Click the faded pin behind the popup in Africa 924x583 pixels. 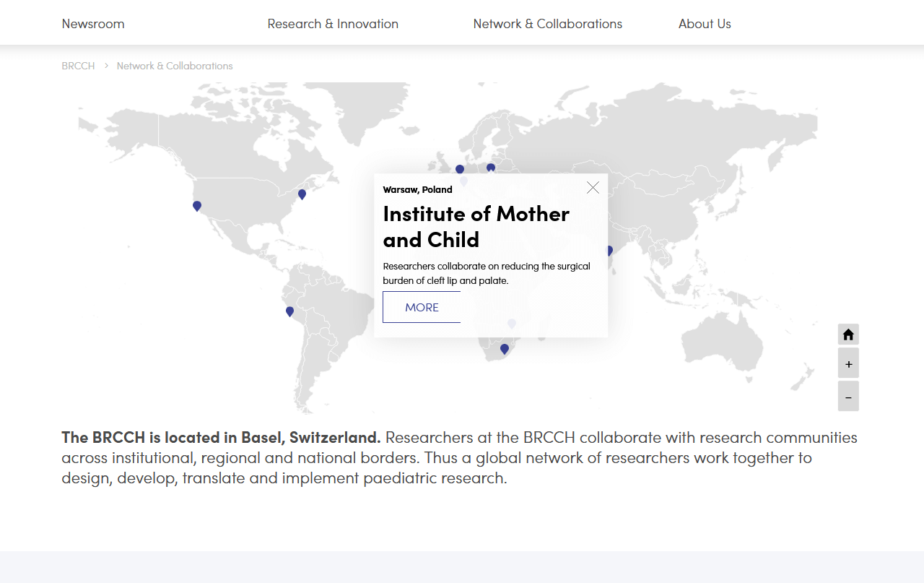pos(512,323)
